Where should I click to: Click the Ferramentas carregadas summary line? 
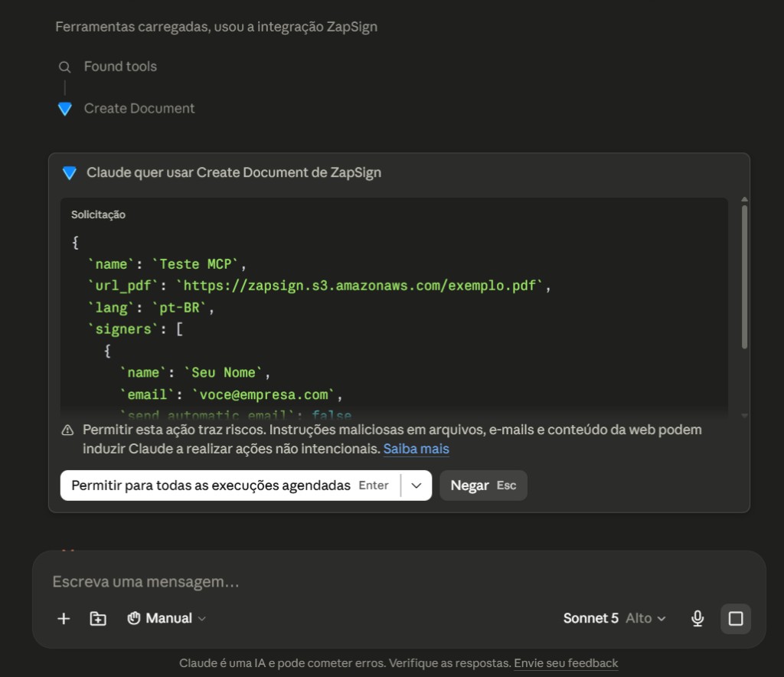click(216, 27)
